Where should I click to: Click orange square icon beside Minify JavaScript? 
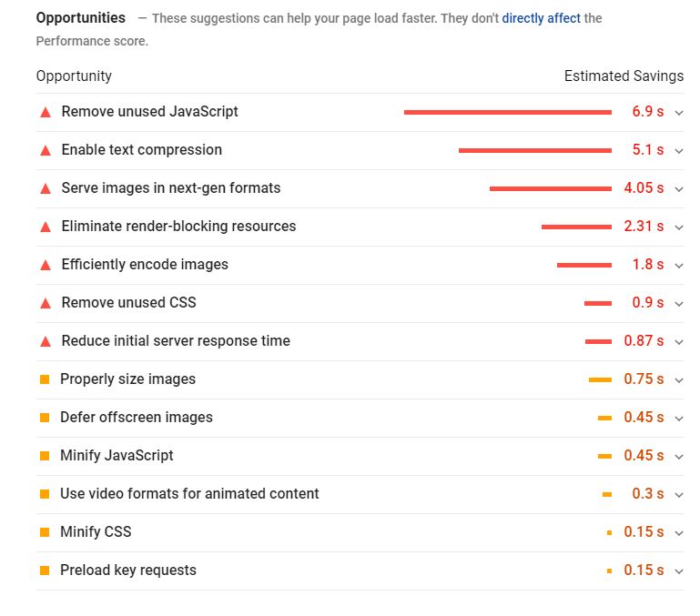pos(45,456)
